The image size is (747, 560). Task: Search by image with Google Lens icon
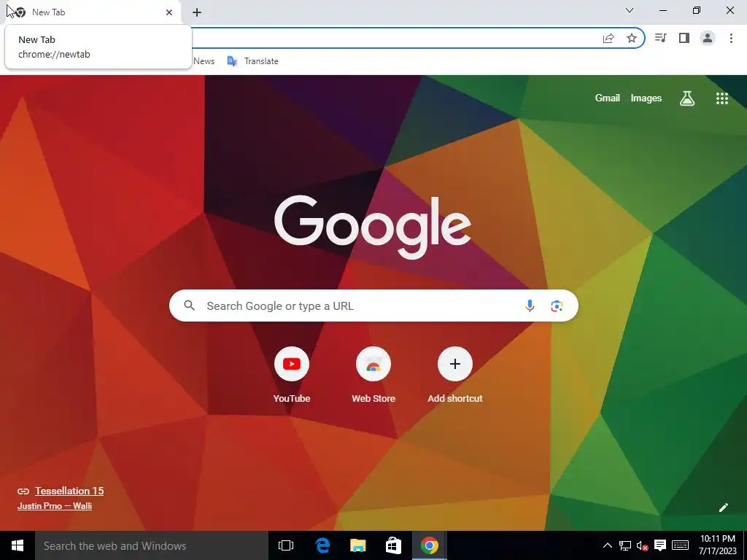pos(557,306)
